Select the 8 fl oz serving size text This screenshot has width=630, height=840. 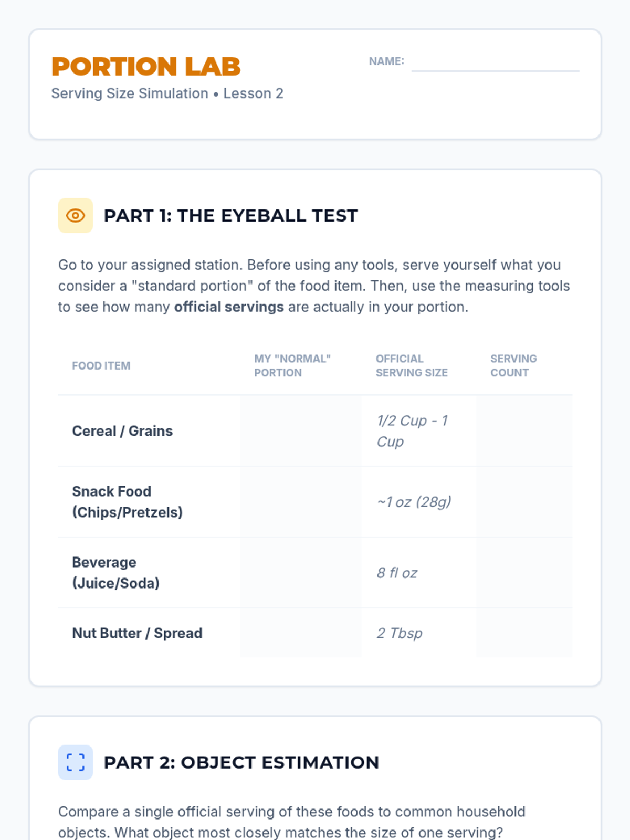(397, 573)
